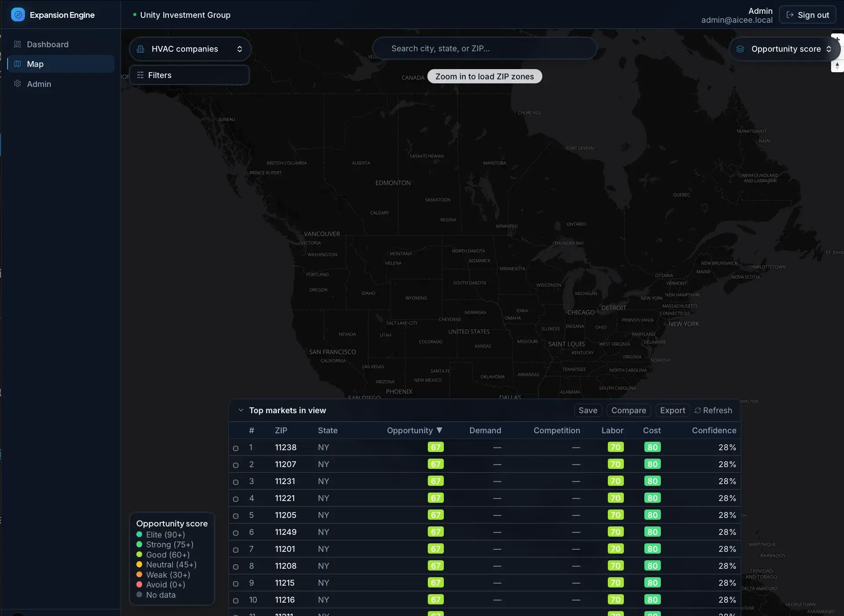
Task: Refresh the top markets list
Action: tap(713, 411)
